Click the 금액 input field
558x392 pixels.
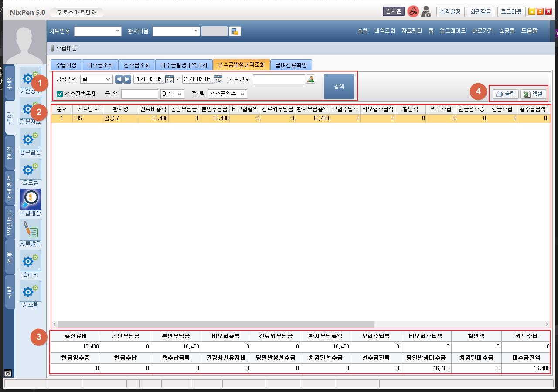(139, 94)
